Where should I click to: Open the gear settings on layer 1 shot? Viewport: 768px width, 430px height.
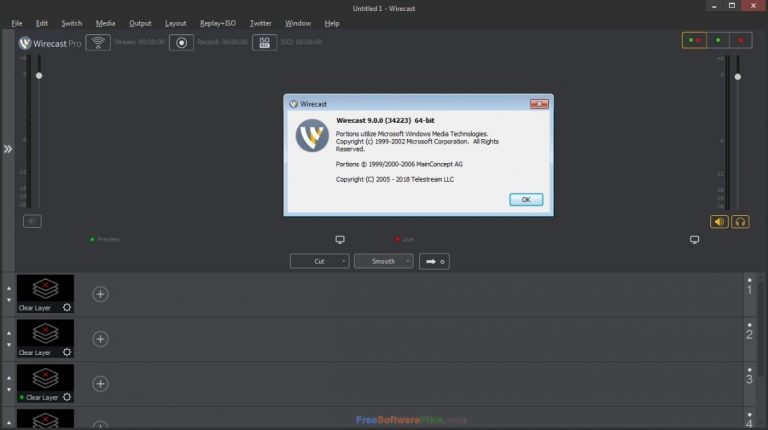click(67, 308)
